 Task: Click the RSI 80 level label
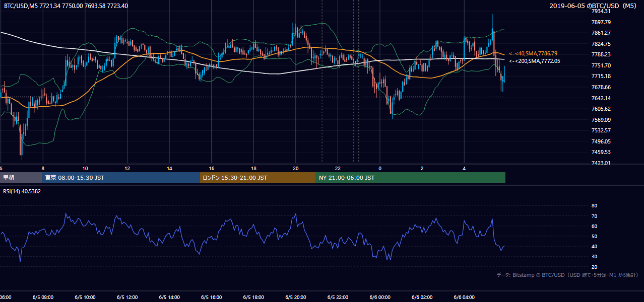[x=594, y=206]
